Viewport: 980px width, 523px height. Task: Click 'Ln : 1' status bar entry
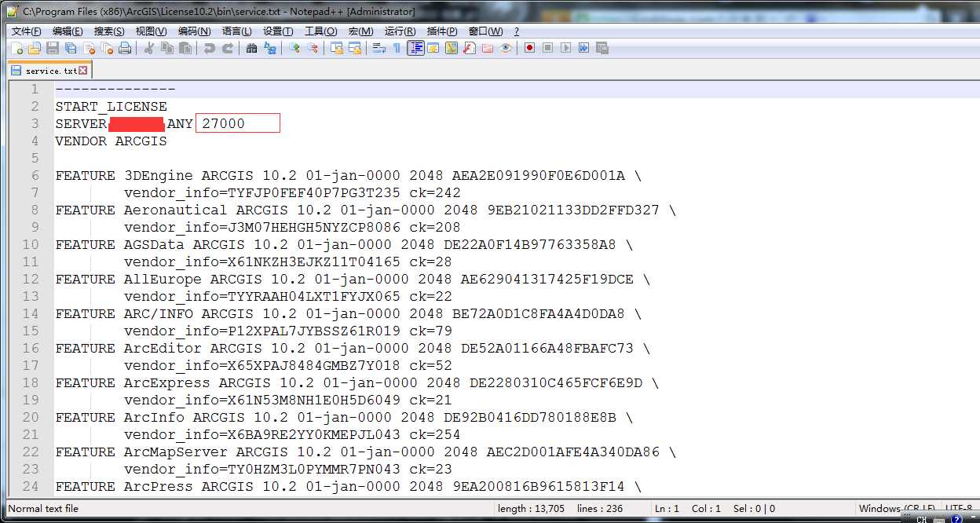click(x=667, y=508)
